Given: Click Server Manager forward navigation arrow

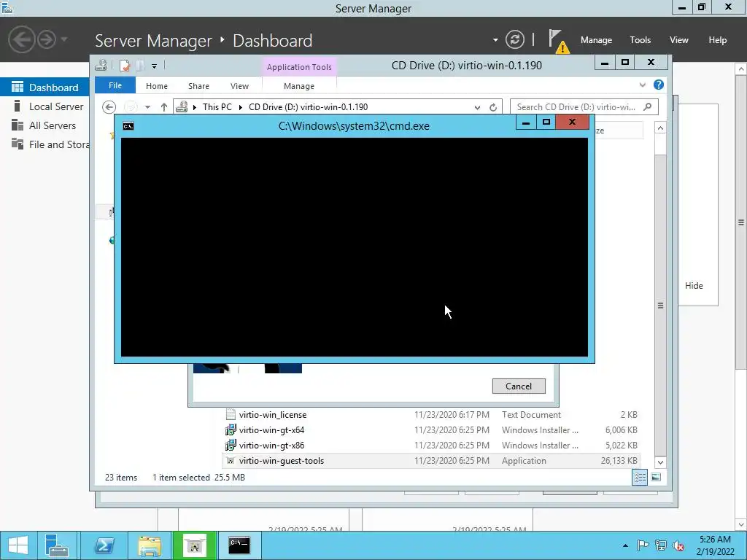Looking at the screenshot, I should tap(47, 39).
